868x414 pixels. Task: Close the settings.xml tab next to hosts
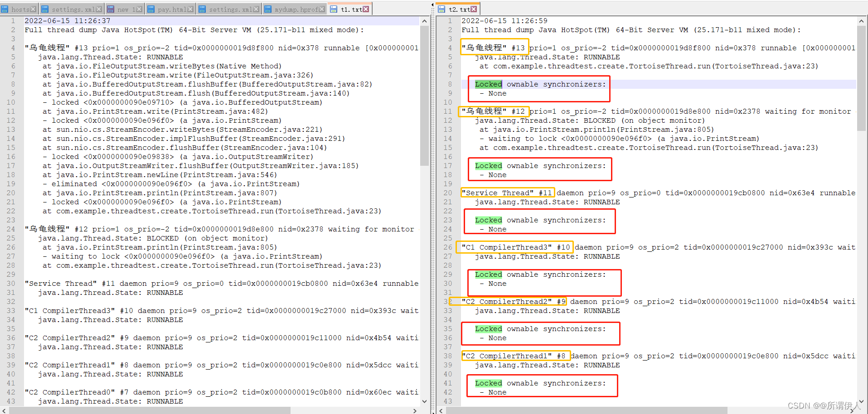(x=99, y=9)
